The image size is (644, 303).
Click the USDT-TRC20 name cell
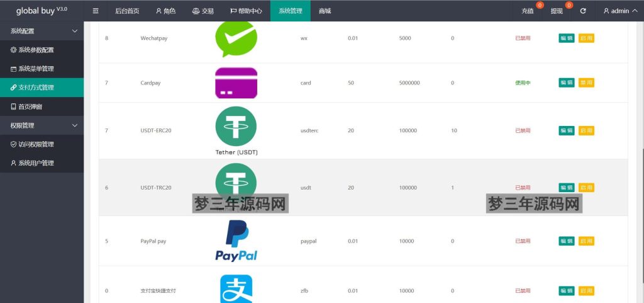(x=156, y=188)
